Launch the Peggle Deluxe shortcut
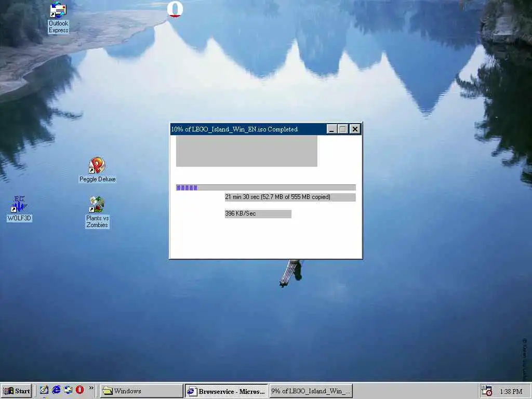This screenshot has height=399, width=532. (97, 170)
